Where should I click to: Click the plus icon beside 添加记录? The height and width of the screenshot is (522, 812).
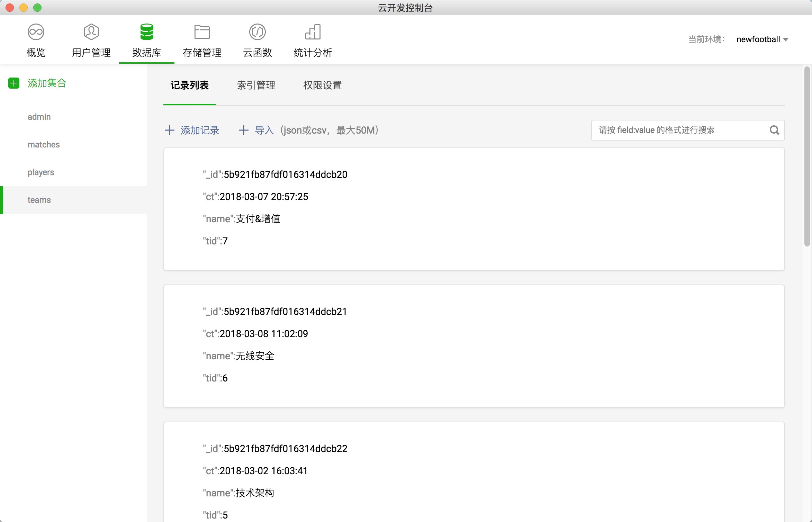(169, 130)
